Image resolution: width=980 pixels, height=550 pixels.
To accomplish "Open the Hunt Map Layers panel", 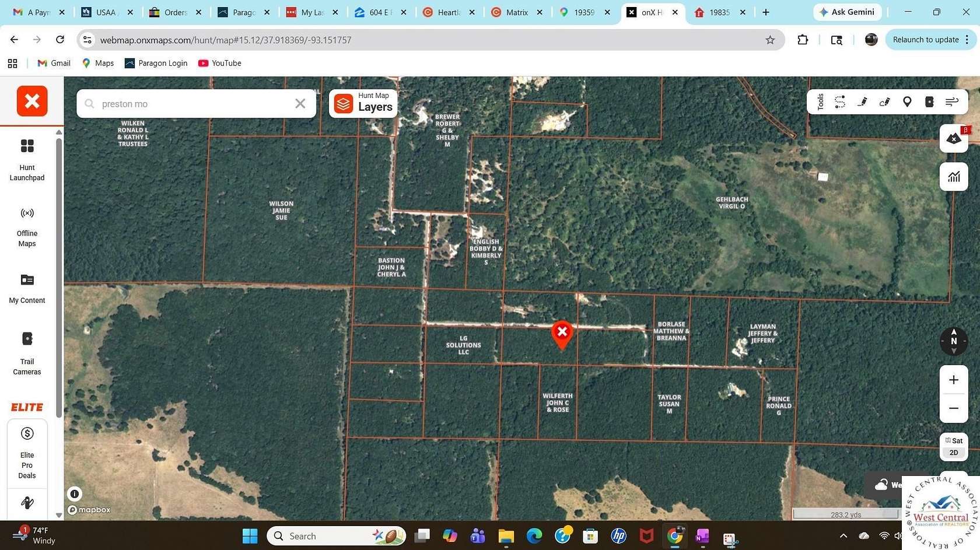I will pyautogui.click(x=362, y=103).
